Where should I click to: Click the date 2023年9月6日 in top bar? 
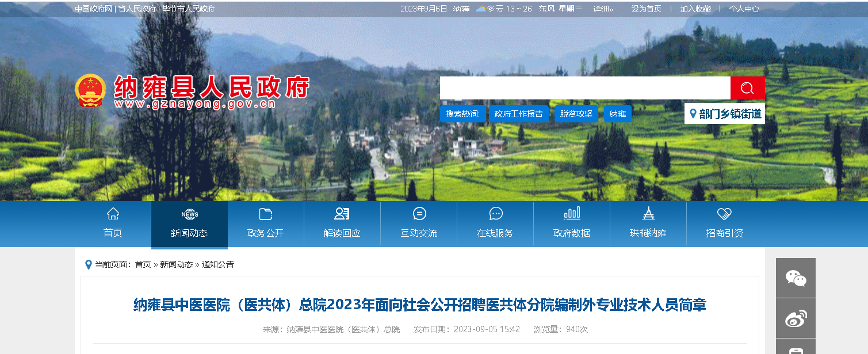click(424, 9)
